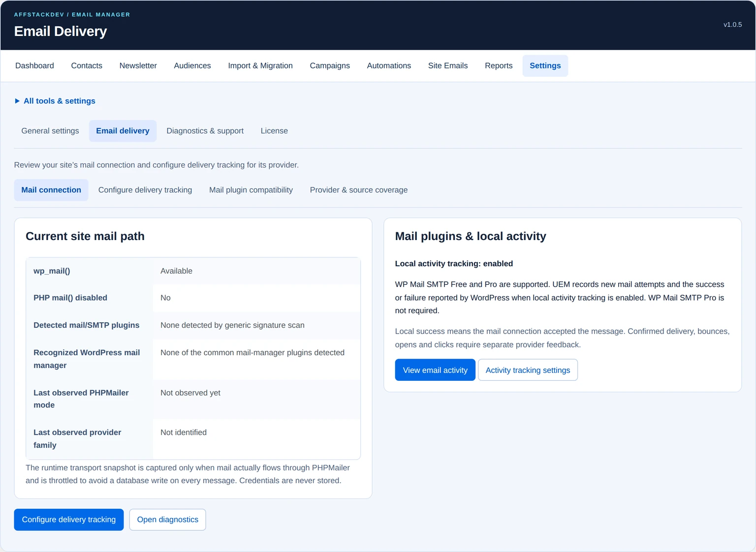Select the wp_mail() row label
Screen dimensions: 756x552
pos(52,271)
